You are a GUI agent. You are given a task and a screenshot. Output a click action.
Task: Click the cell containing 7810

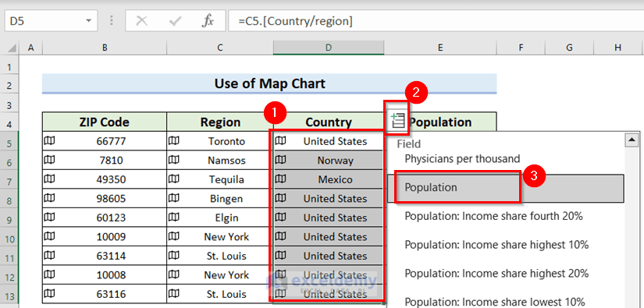point(105,160)
